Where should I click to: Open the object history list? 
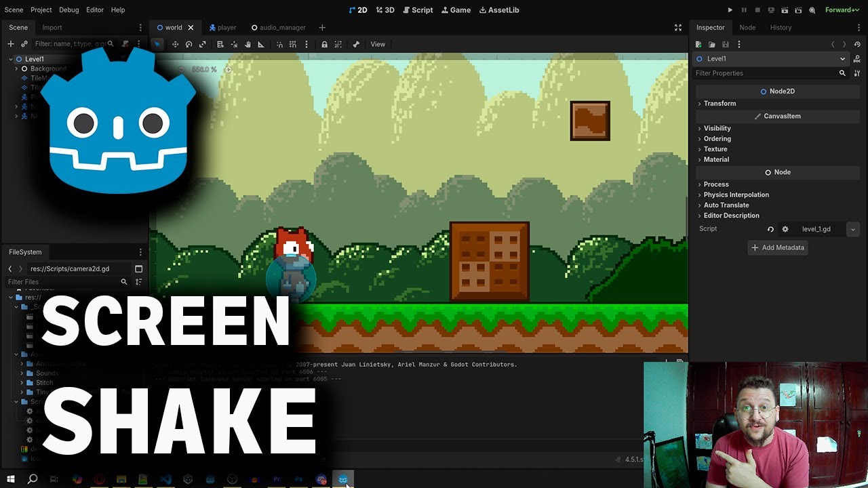pos(857,44)
